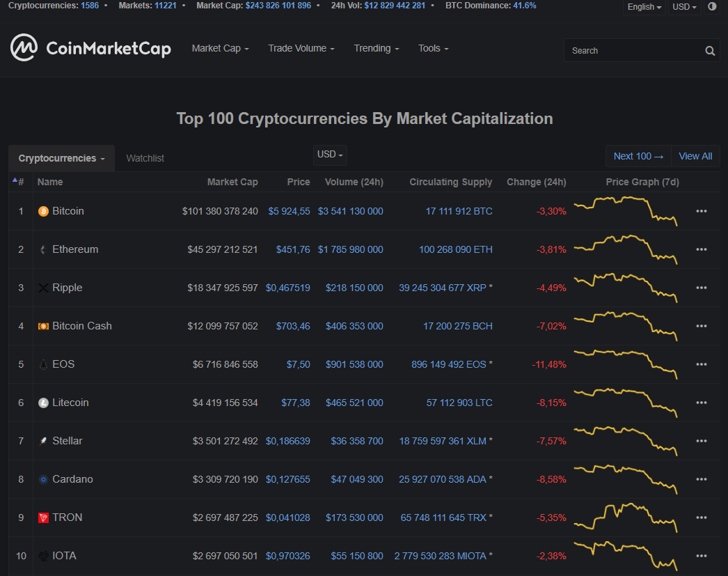The height and width of the screenshot is (576, 728).
Task: Sort the table by Change (24h) column
Action: tap(536, 182)
